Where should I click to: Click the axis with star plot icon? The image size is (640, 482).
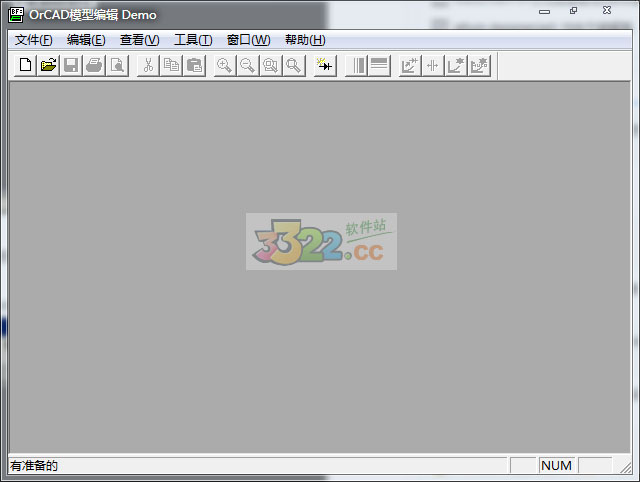coord(456,65)
